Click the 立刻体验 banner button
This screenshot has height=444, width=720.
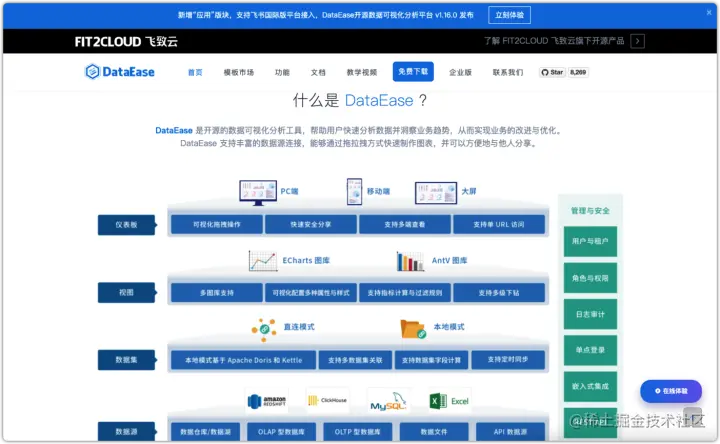[x=509, y=15]
